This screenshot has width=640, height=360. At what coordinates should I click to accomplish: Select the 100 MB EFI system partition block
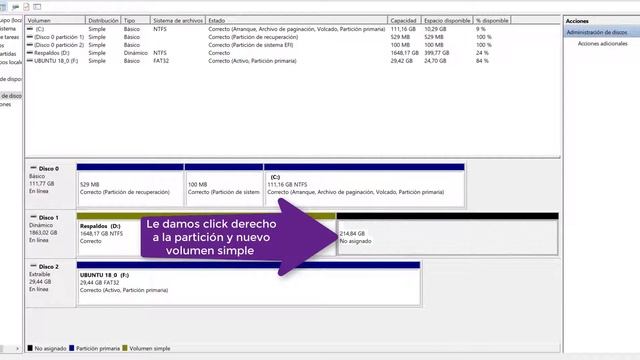coord(224,186)
